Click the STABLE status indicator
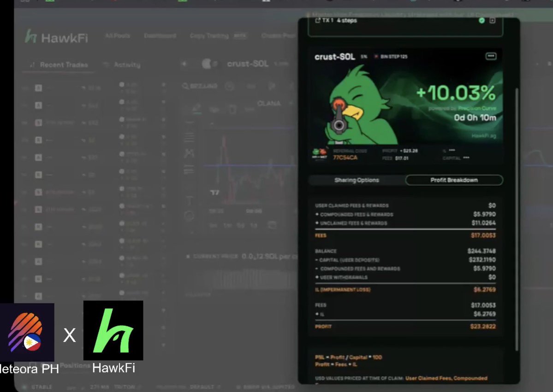This screenshot has height=392, width=553. [x=37, y=387]
